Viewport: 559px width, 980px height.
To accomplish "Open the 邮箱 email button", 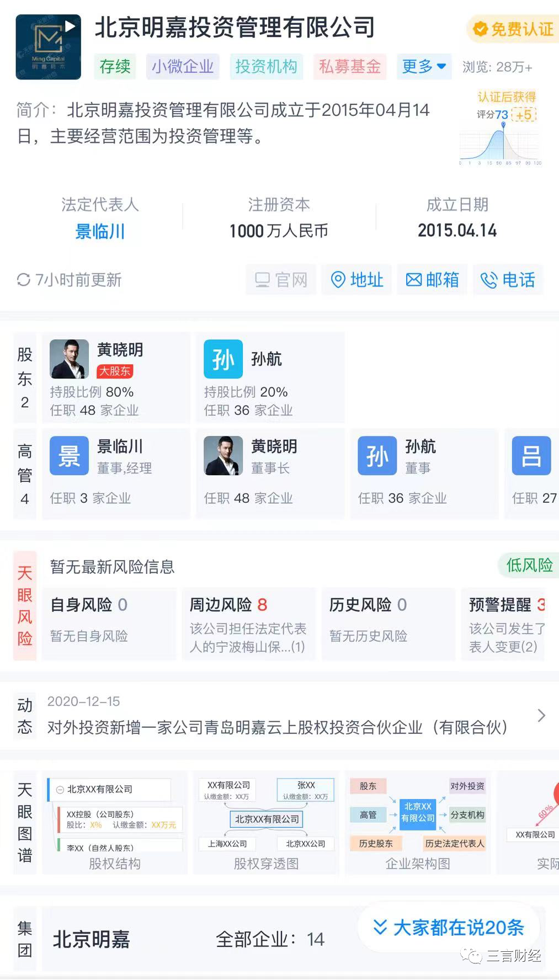I will [432, 280].
